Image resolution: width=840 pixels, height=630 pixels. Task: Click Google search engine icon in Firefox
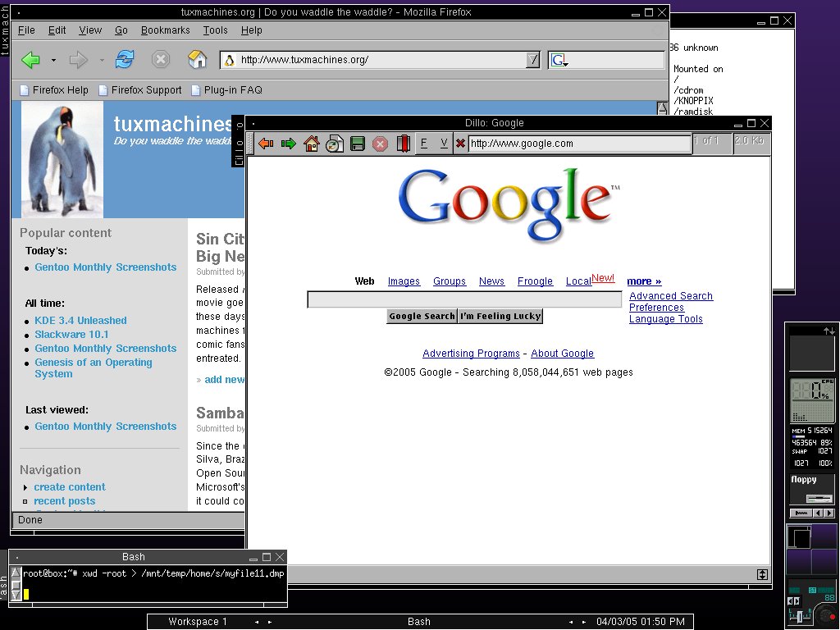click(558, 60)
